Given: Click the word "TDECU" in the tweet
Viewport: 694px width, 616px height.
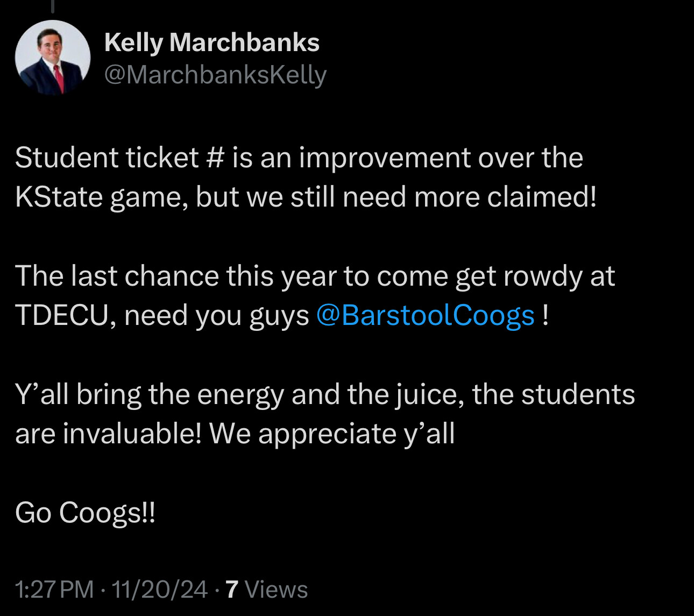Looking at the screenshot, I should pyautogui.click(x=62, y=315).
